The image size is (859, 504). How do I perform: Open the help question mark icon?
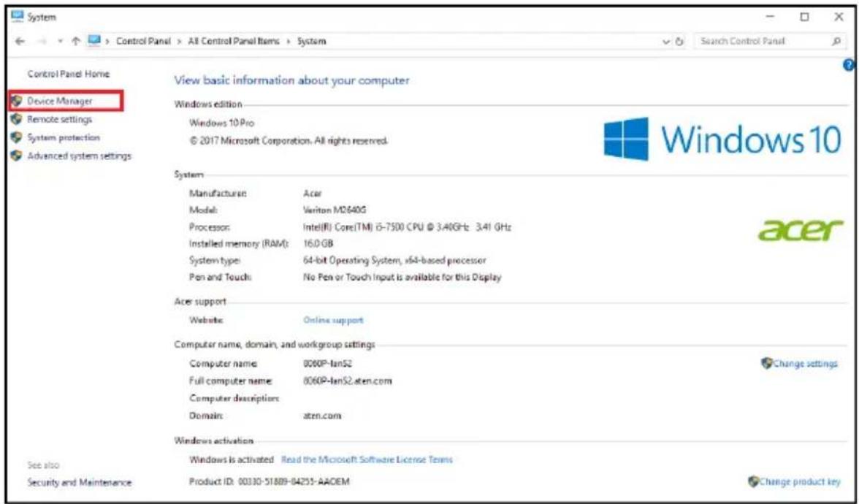click(850, 65)
